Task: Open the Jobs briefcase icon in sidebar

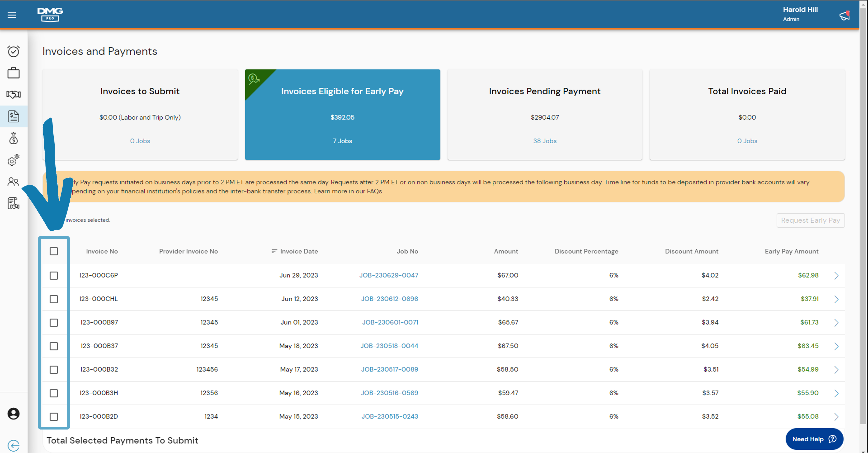Action: [13, 73]
